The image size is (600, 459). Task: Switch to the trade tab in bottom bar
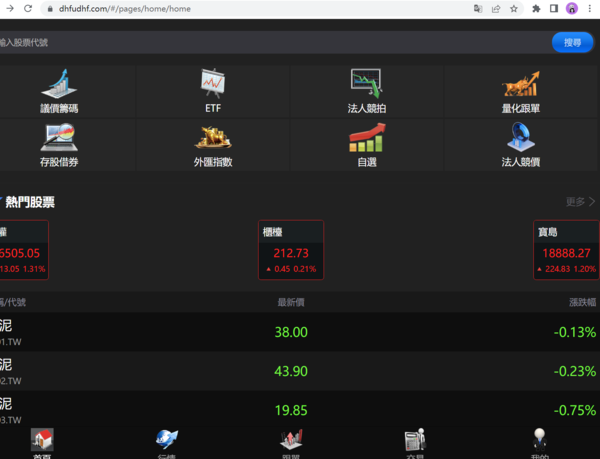415,441
